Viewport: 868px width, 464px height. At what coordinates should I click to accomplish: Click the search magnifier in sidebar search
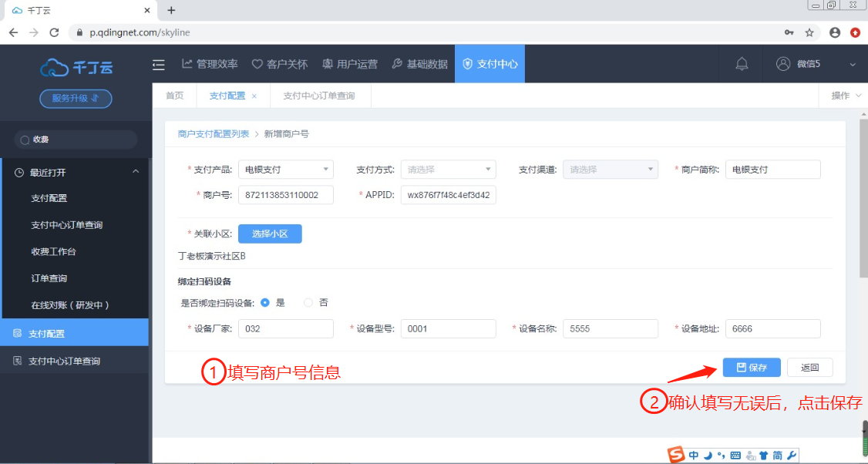25,140
